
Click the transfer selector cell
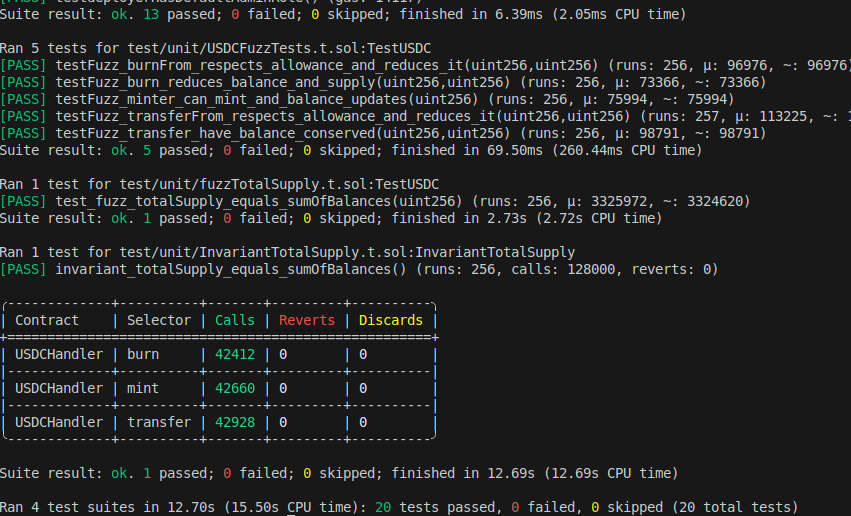coord(159,422)
